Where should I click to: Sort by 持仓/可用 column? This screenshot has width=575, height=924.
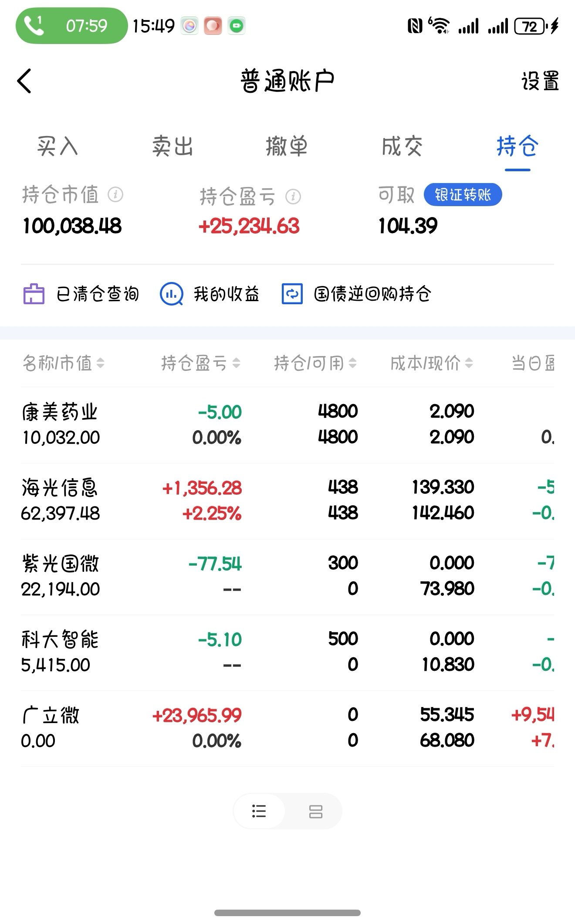[315, 363]
